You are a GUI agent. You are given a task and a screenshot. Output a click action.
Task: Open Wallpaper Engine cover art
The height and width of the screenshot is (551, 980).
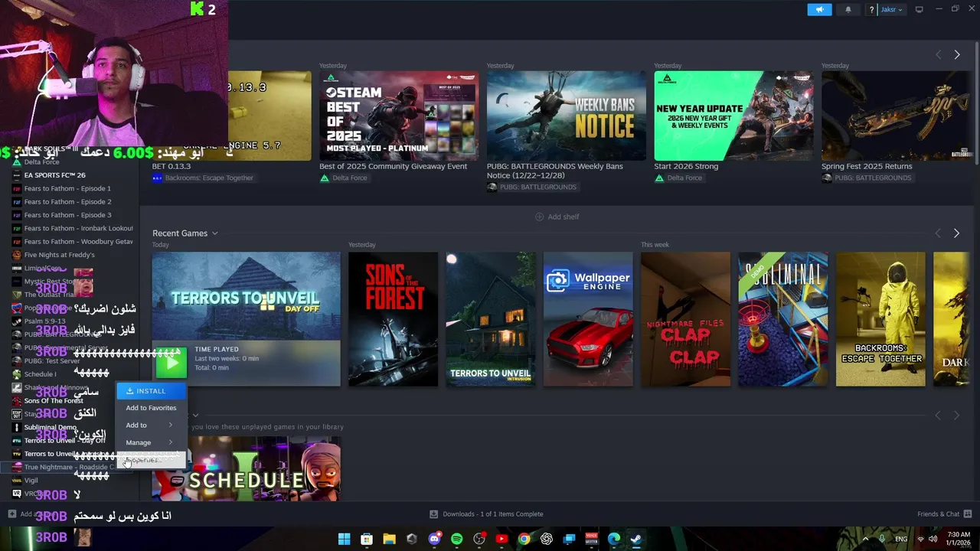pyautogui.click(x=588, y=319)
